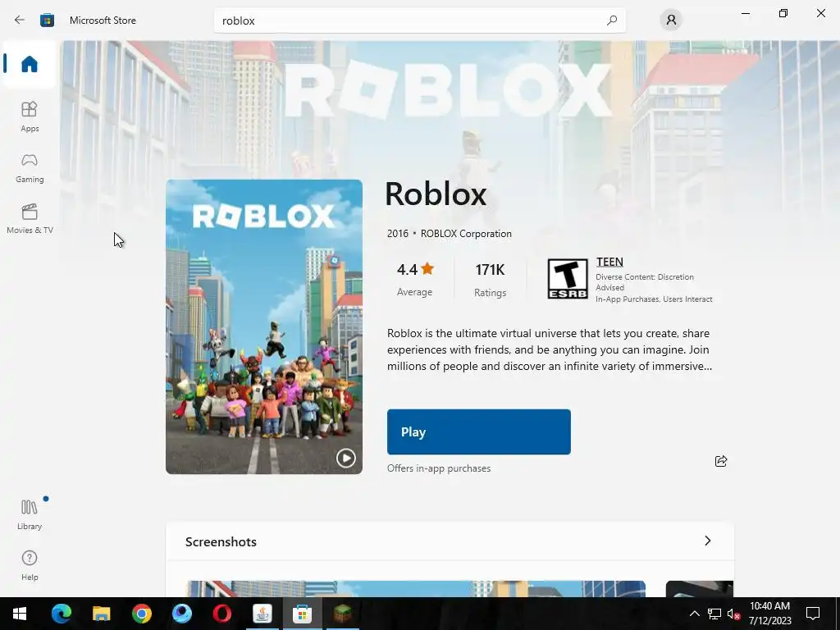840x630 pixels.
Task: Open the Gaming section
Action: click(x=30, y=167)
